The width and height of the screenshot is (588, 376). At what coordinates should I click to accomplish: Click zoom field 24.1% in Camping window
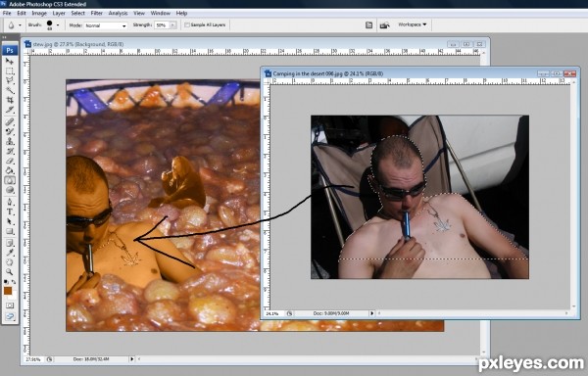pos(273,313)
